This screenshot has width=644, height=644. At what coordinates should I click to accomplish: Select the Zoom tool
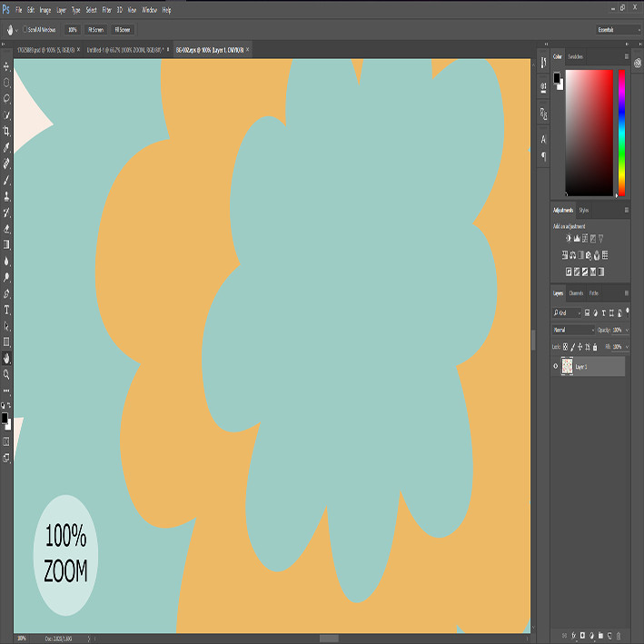pyautogui.click(x=6, y=374)
